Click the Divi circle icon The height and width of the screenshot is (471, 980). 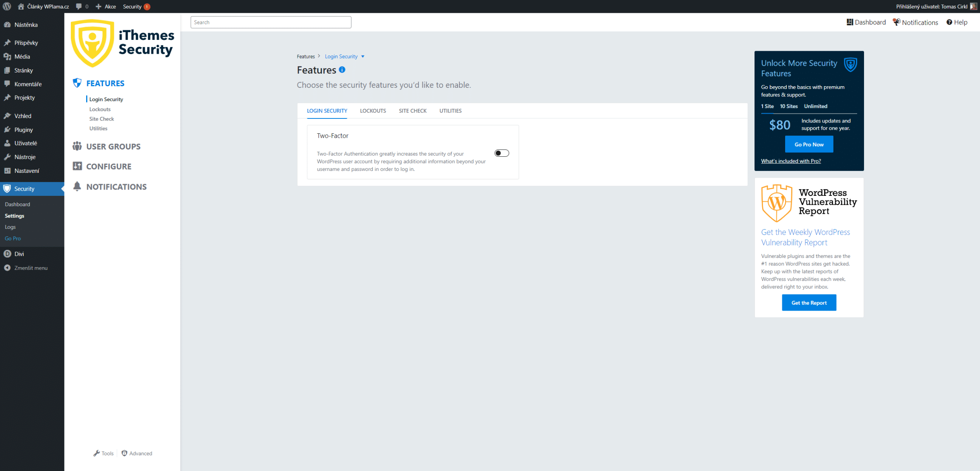point(7,254)
